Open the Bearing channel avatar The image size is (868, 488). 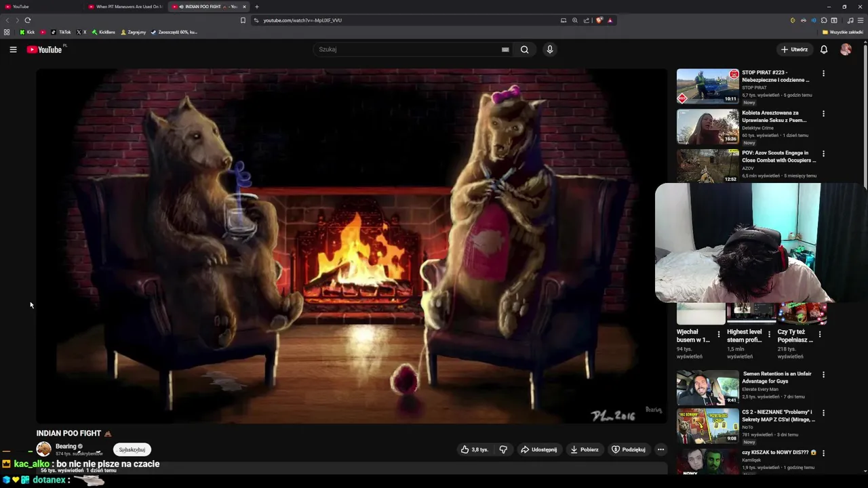coord(43,449)
